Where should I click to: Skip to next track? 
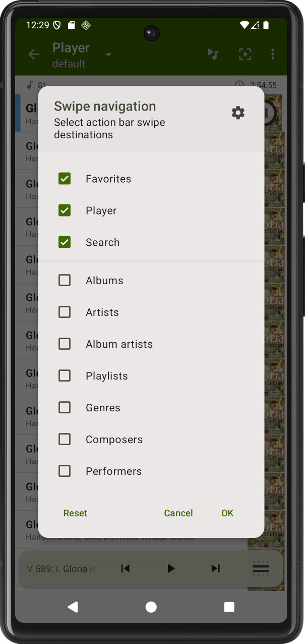pos(215,568)
